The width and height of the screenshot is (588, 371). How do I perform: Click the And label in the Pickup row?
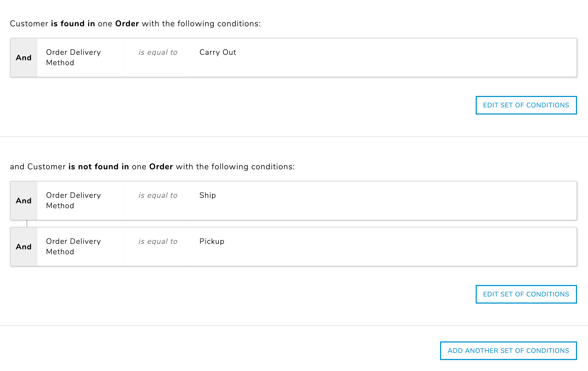(24, 247)
